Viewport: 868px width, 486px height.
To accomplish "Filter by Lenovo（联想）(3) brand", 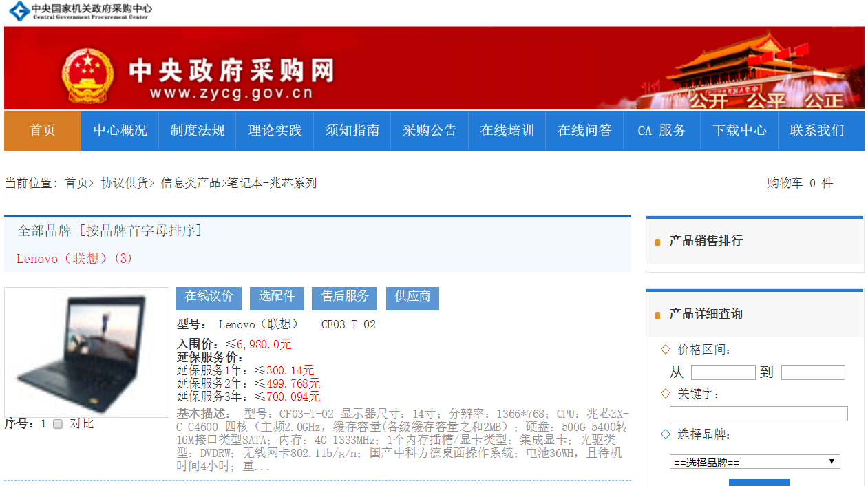I will pos(74,259).
